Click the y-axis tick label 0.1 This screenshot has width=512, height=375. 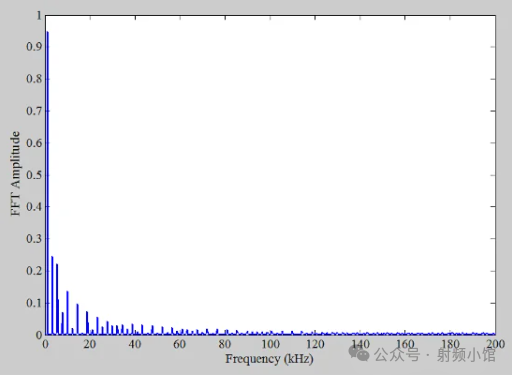click(x=34, y=303)
